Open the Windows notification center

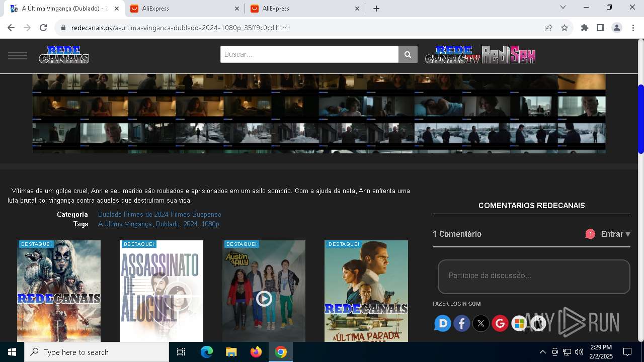627,352
